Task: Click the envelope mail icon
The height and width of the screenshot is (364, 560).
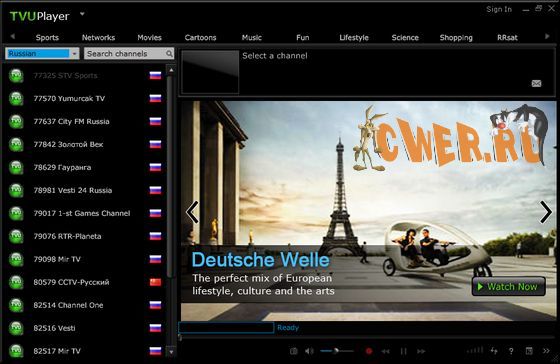Action: (x=536, y=83)
